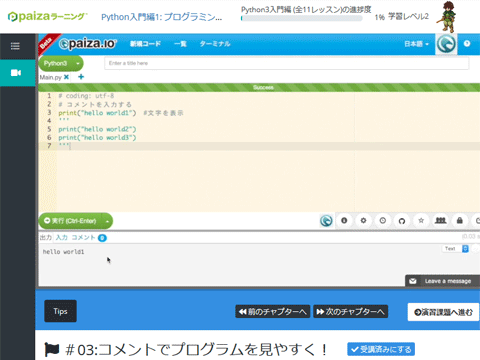Click the info icon in editor toolbar
This screenshot has width=480, height=360.
point(344,220)
